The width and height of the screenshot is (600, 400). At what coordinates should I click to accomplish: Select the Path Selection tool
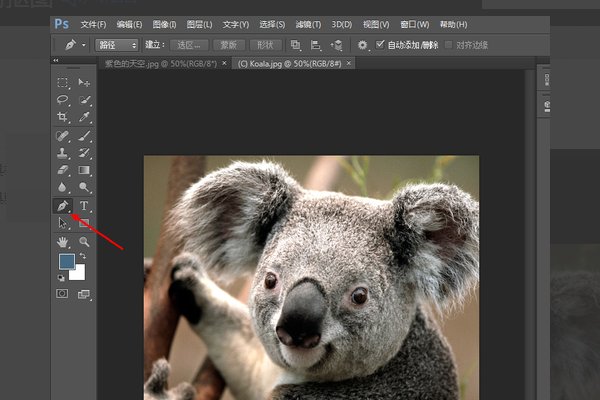62,223
